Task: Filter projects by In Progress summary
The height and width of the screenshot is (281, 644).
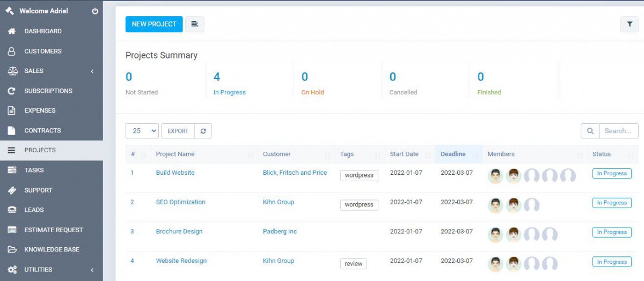Action: click(229, 92)
